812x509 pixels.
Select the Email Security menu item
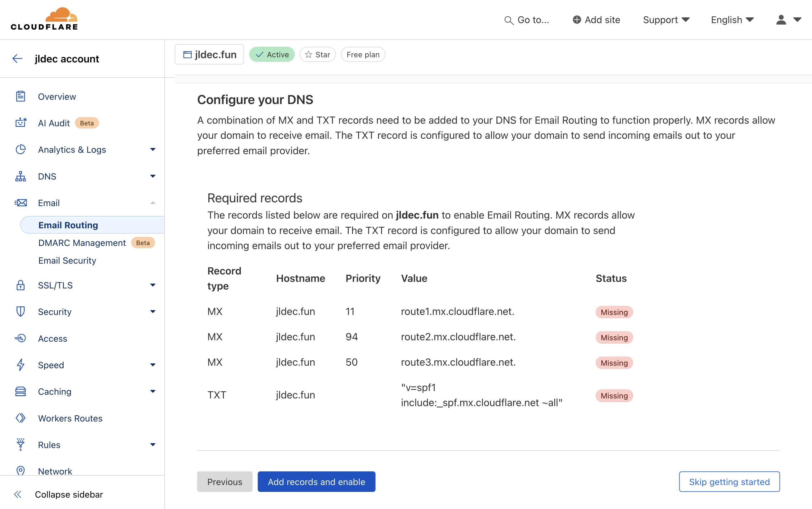66,260
